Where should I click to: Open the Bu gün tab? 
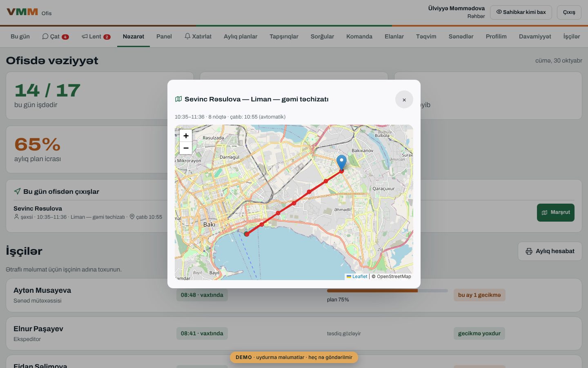pyautogui.click(x=20, y=36)
